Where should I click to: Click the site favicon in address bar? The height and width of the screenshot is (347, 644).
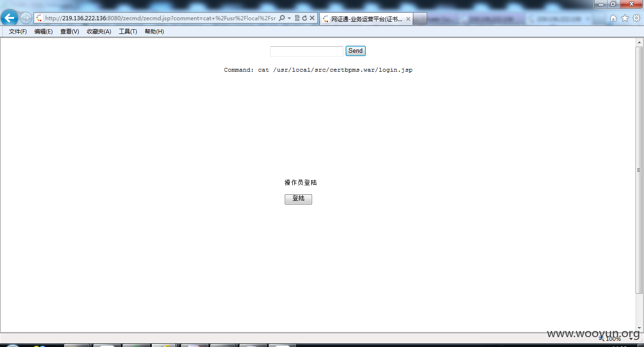pyautogui.click(x=39, y=18)
